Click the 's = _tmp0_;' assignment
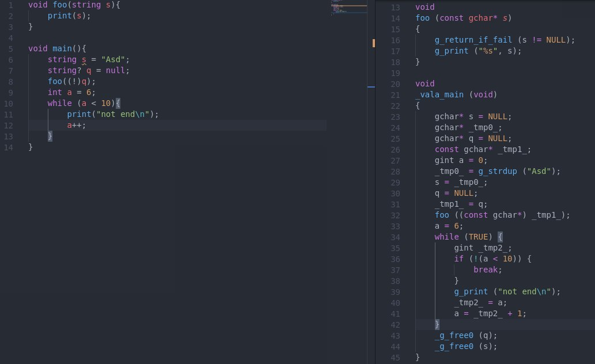 click(461, 183)
